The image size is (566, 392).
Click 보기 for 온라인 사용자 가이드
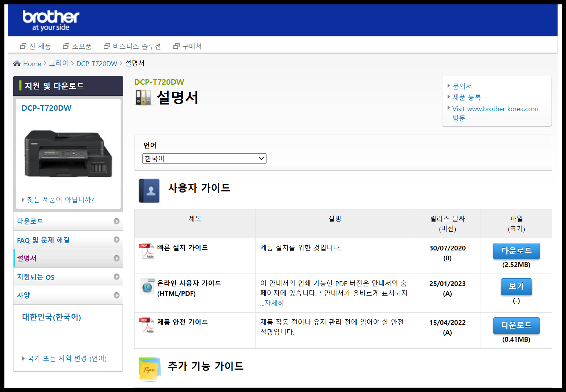point(516,286)
